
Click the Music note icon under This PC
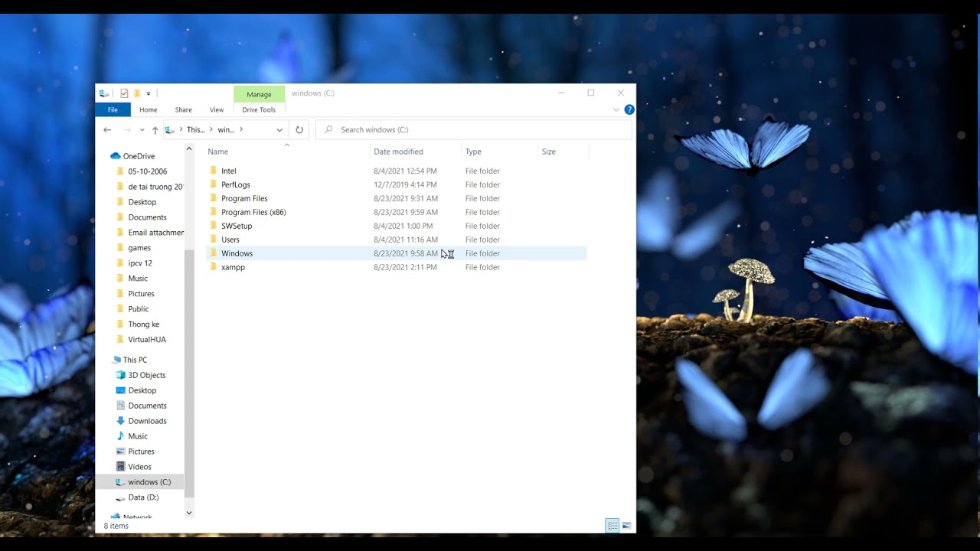coord(120,436)
